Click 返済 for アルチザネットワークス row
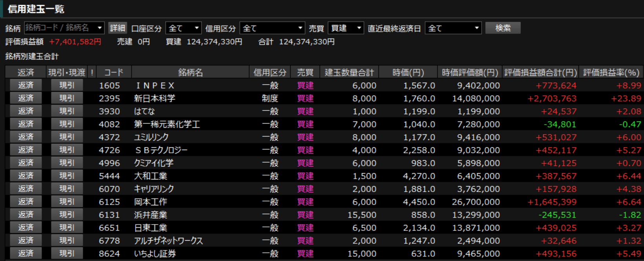 [x=26, y=241]
